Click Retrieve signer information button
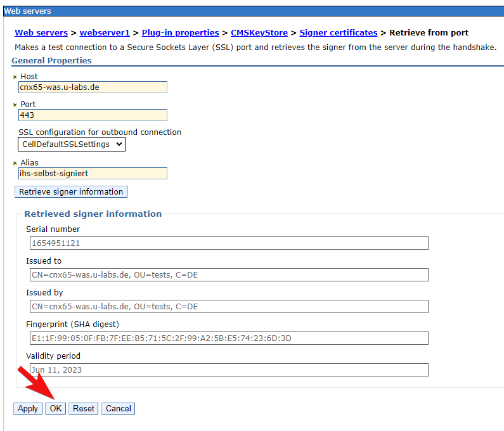 coord(71,192)
